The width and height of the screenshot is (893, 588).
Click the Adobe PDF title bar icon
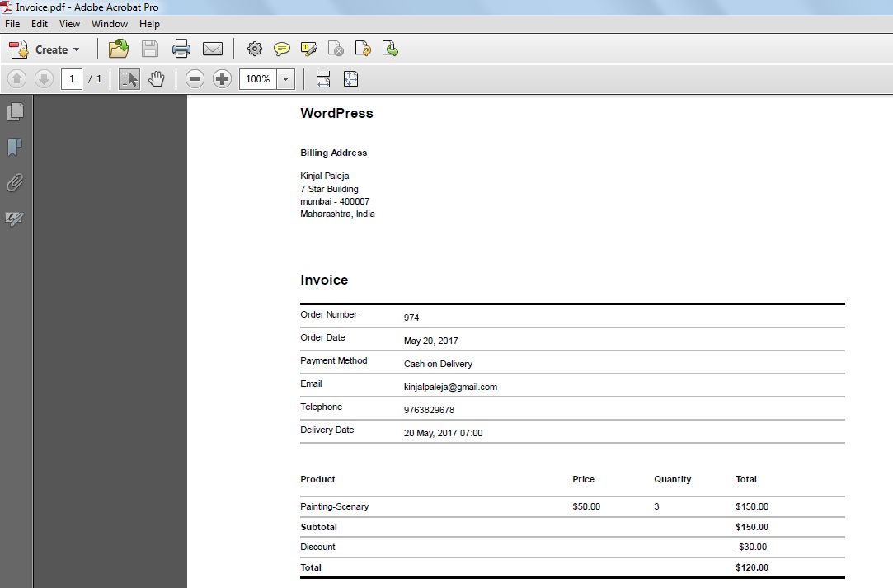click(x=7, y=7)
